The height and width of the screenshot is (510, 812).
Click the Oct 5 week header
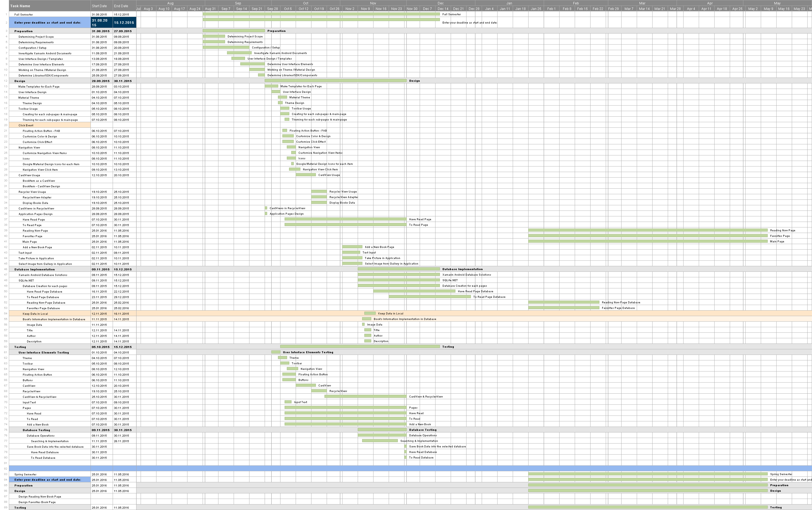[x=288, y=9]
